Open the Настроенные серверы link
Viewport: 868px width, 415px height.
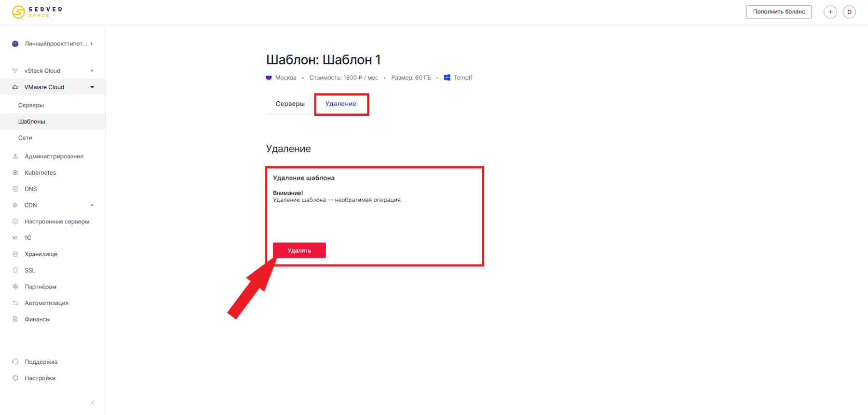tap(57, 221)
